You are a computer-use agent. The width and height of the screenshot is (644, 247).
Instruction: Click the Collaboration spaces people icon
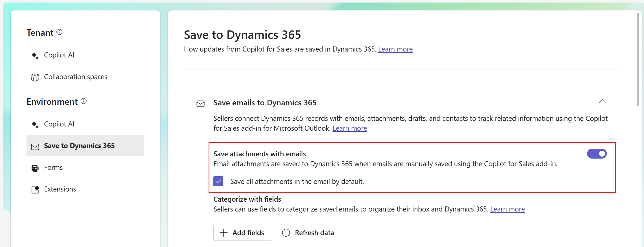click(35, 77)
